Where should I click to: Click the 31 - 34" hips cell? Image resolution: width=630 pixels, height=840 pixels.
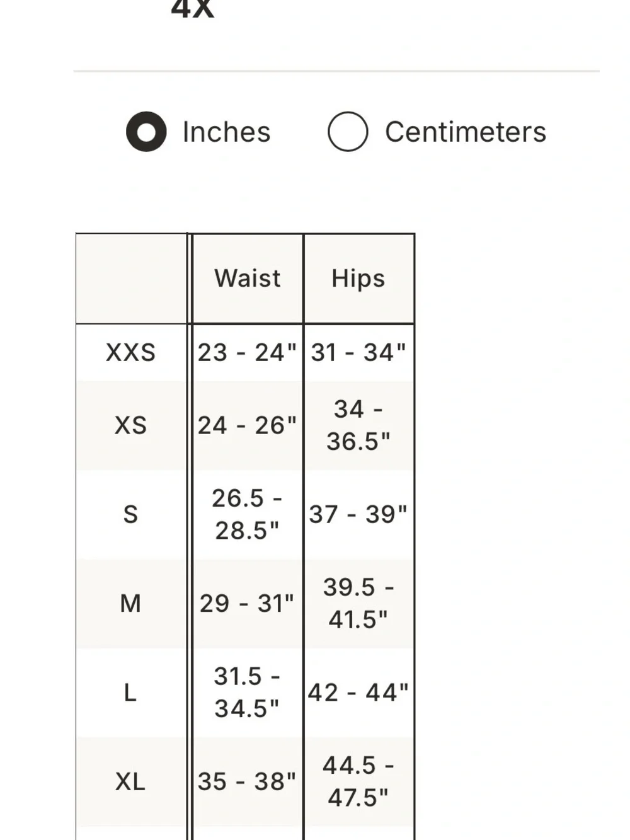(358, 353)
